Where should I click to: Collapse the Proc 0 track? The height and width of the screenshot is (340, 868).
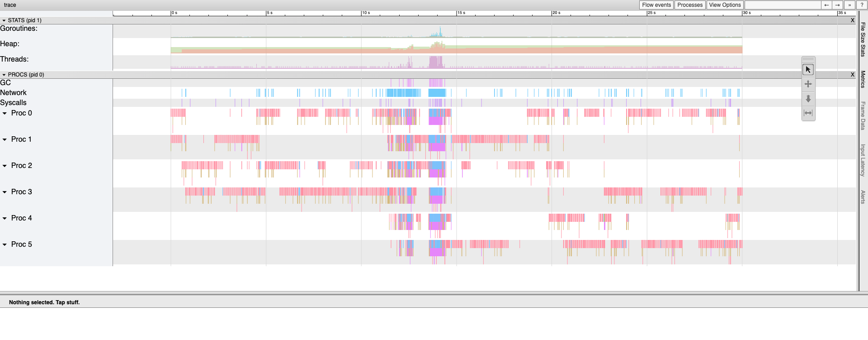click(x=5, y=113)
